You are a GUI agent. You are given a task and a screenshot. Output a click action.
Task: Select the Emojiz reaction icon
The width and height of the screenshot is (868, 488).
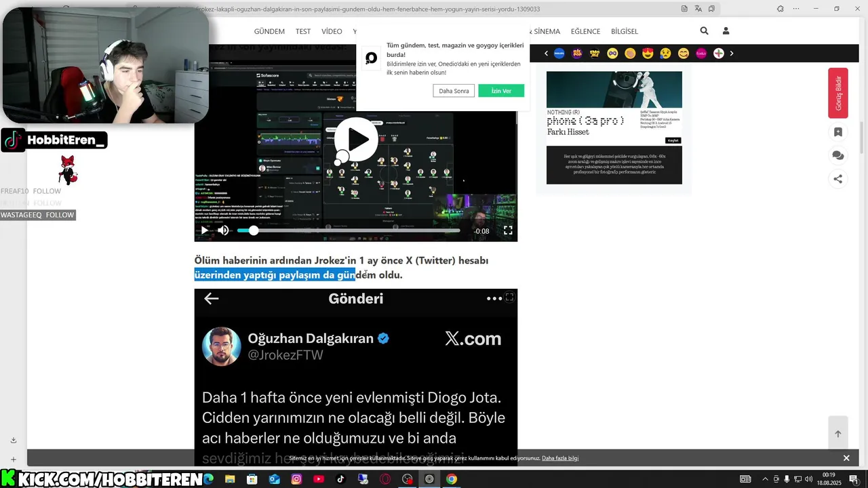595,54
